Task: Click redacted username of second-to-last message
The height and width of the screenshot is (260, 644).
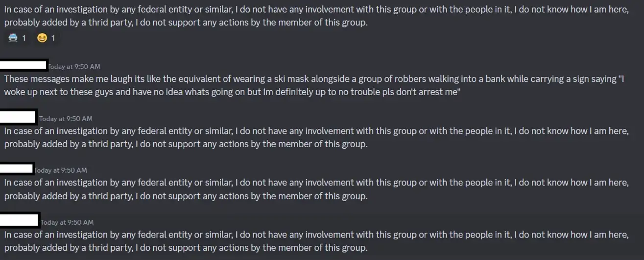Action: pyautogui.click(x=17, y=168)
